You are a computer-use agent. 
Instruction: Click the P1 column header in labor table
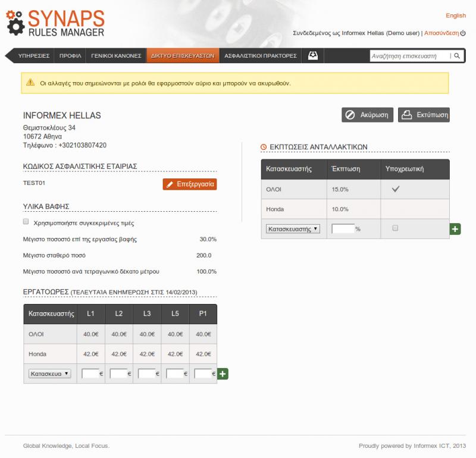(203, 313)
